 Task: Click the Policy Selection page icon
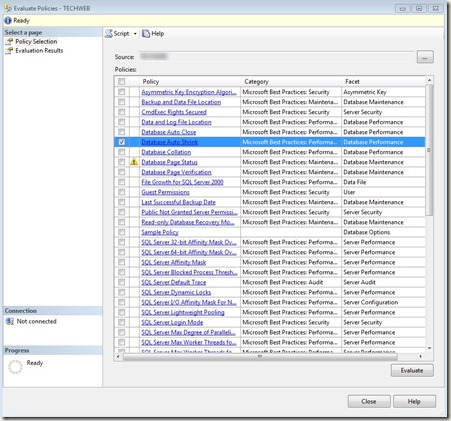coord(9,42)
